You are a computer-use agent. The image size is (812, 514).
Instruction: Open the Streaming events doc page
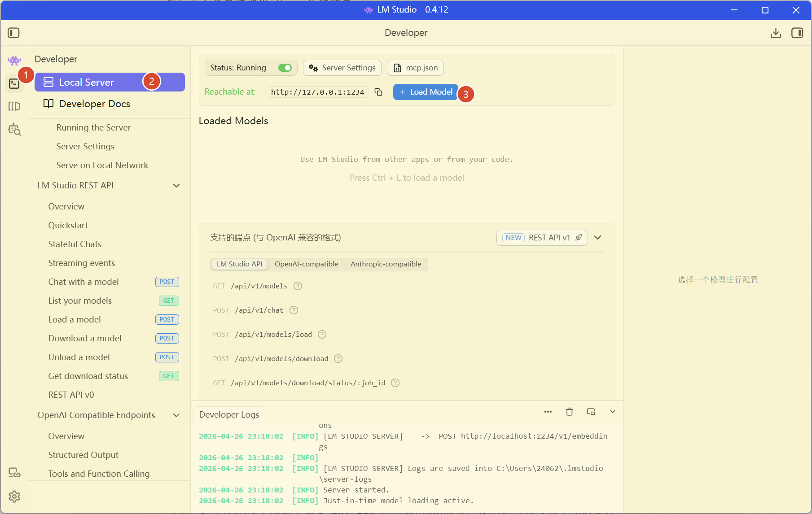(x=82, y=263)
